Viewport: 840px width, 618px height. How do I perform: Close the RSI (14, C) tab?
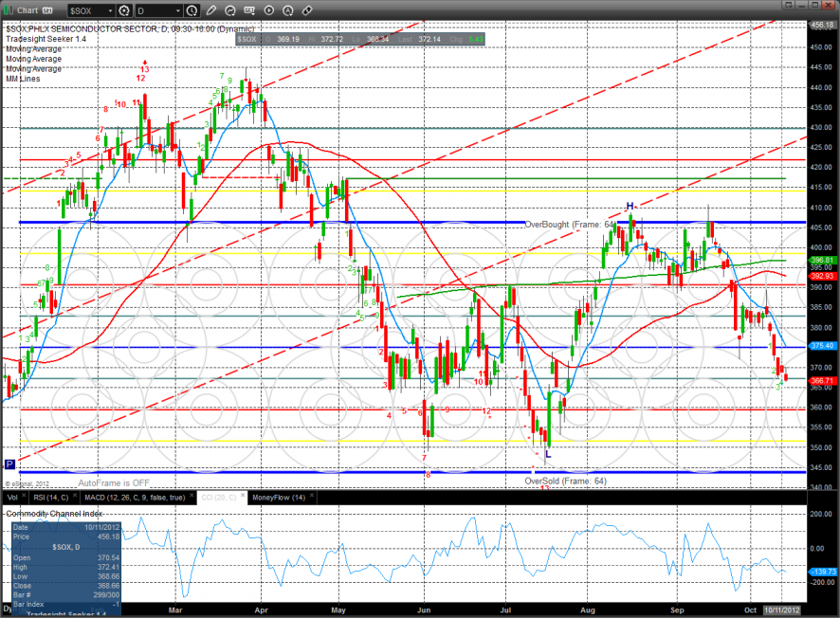click(x=75, y=496)
